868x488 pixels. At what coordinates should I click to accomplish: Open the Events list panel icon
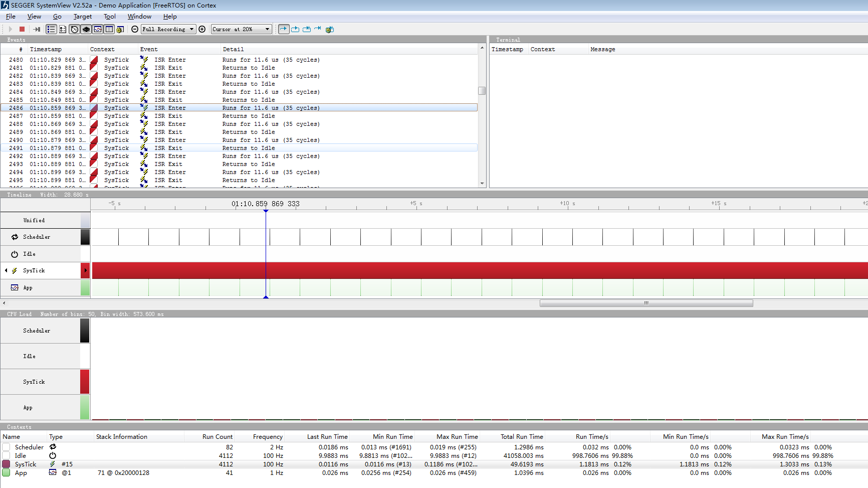coord(51,29)
